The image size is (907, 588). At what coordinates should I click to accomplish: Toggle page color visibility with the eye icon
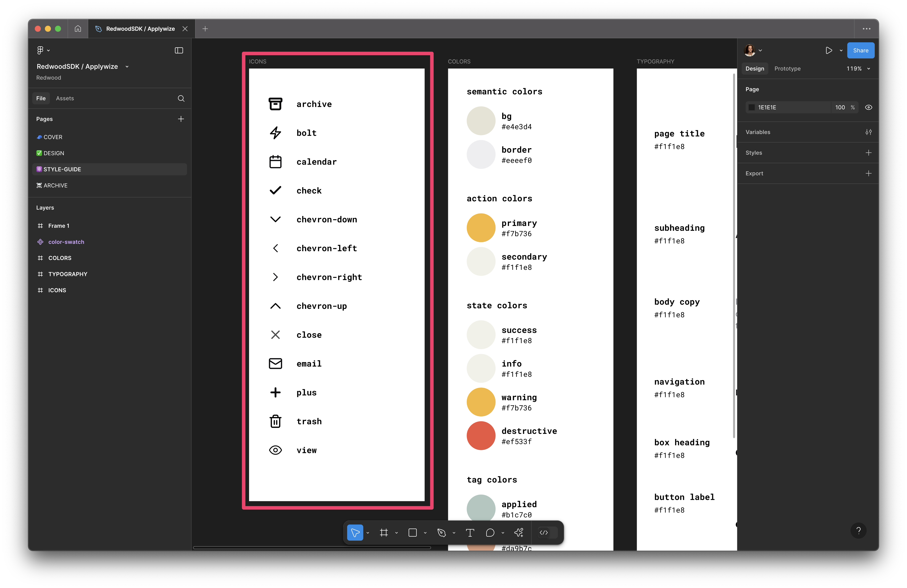[x=868, y=107]
